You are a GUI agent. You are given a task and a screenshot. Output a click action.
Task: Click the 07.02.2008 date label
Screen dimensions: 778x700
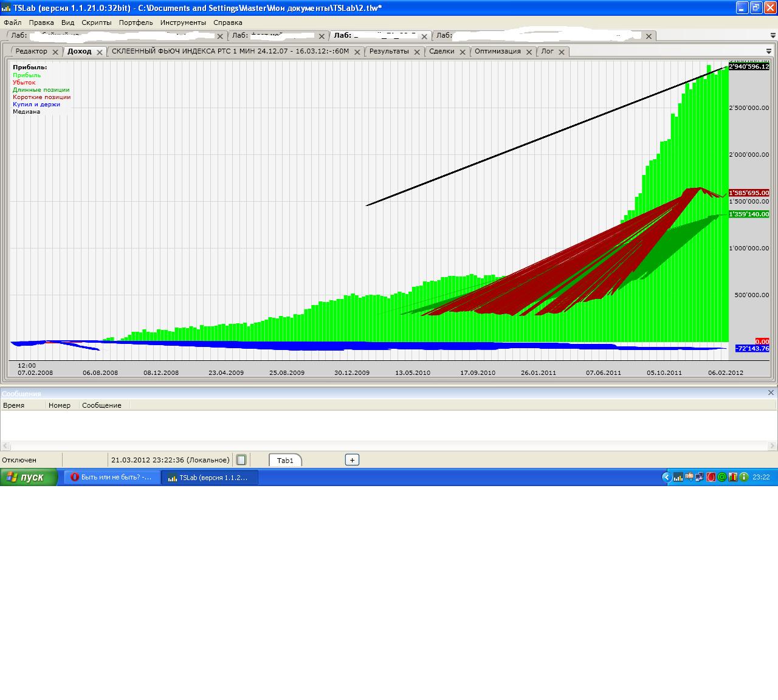[35, 372]
